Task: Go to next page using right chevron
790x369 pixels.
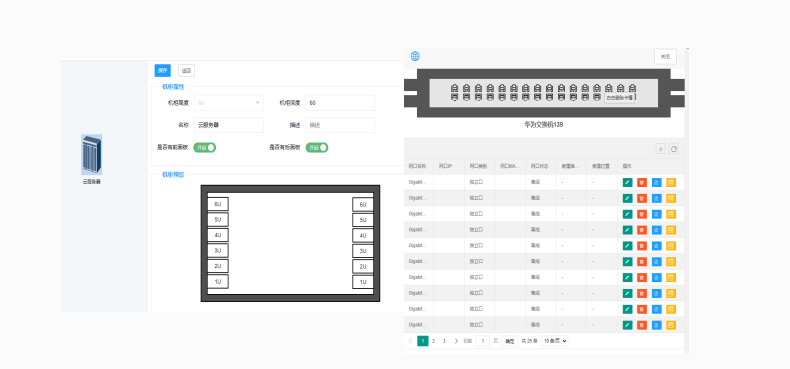Action: pyautogui.click(x=456, y=341)
